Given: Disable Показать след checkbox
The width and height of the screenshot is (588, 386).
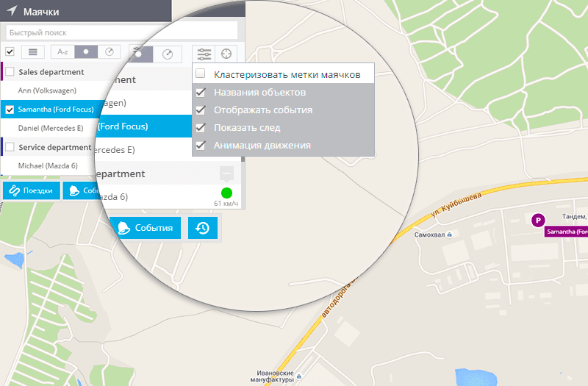Looking at the screenshot, I should tap(201, 127).
